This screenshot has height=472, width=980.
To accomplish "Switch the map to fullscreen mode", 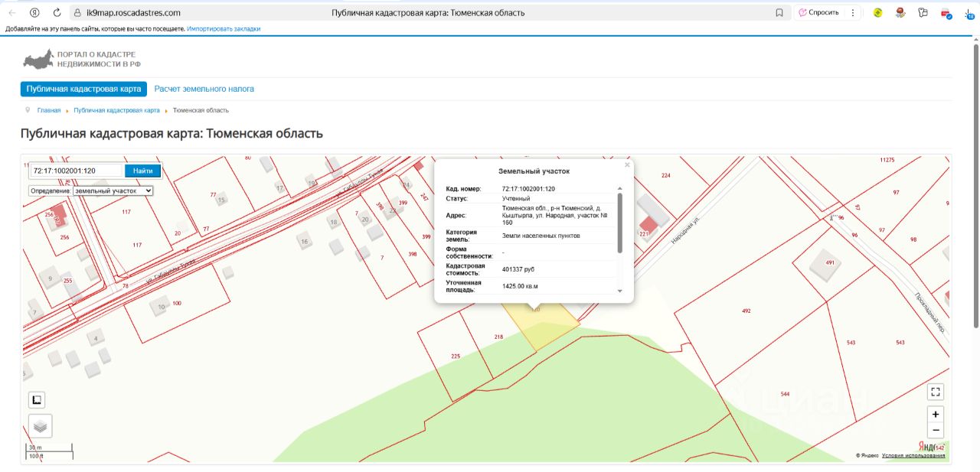I will [935, 392].
